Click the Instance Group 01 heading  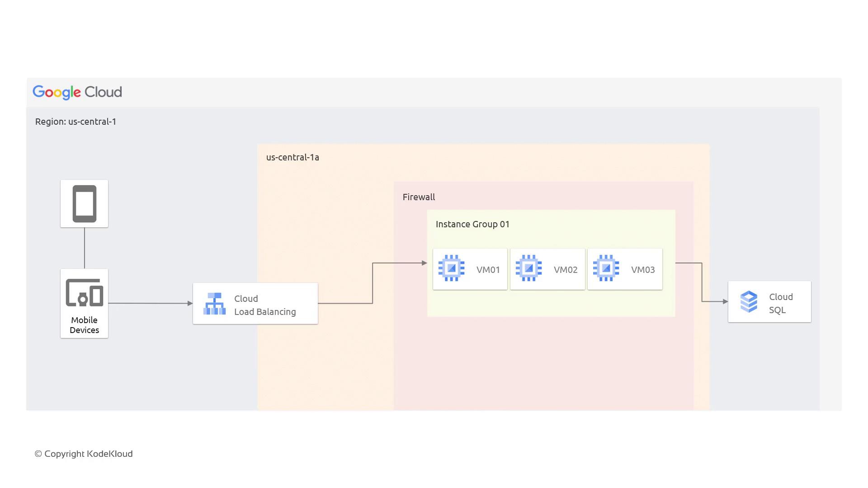click(x=472, y=224)
